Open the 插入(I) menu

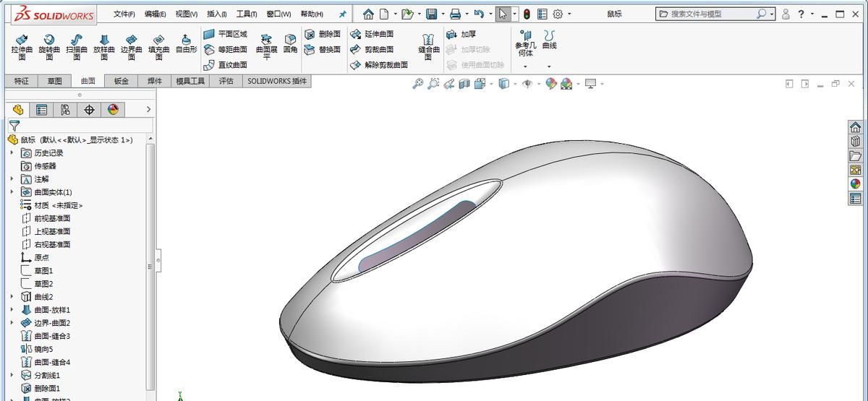(x=216, y=14)
